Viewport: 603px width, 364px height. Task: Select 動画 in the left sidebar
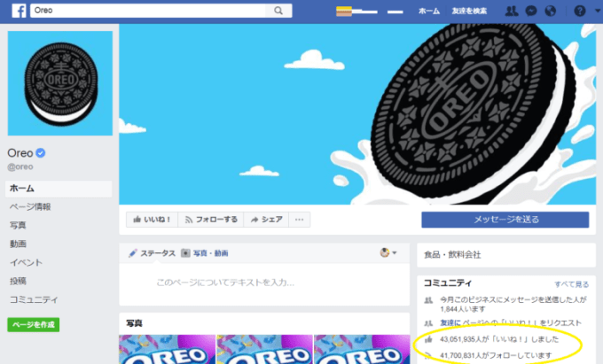tap(18, 244)
